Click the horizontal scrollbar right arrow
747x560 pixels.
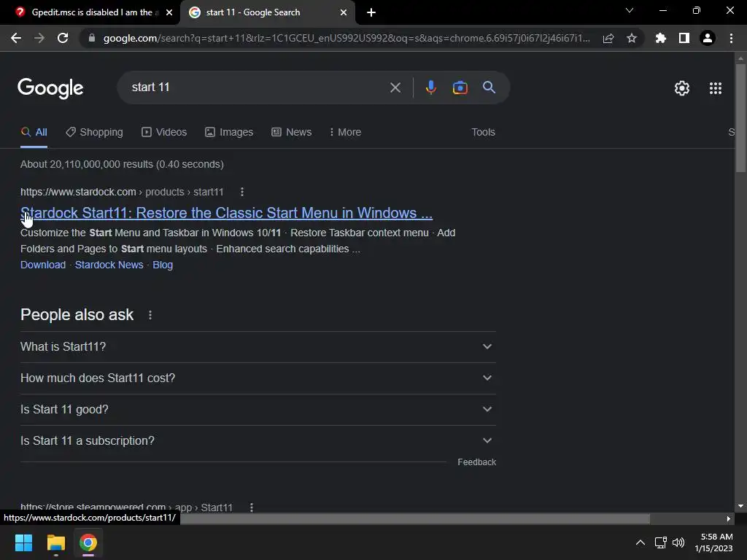coord(728,519)
